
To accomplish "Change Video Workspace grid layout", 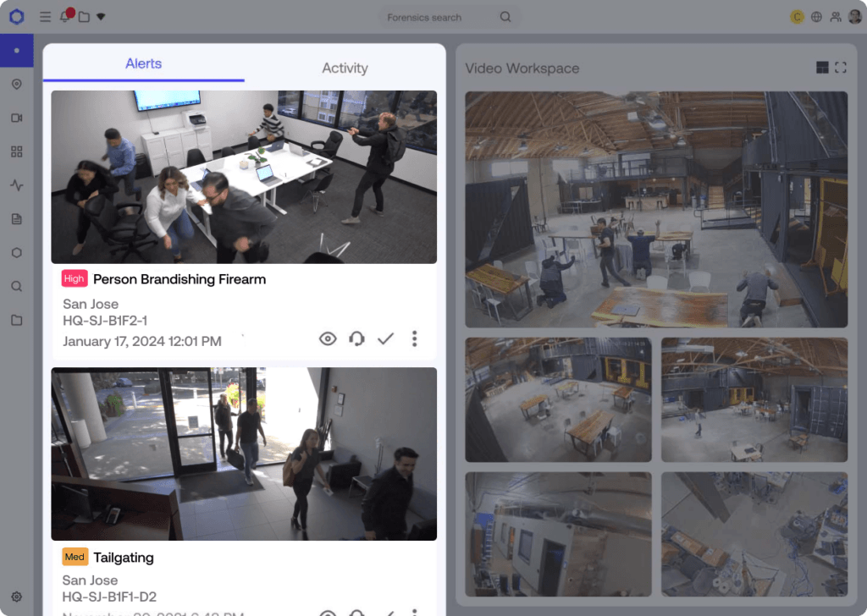I will pos(822,68).
